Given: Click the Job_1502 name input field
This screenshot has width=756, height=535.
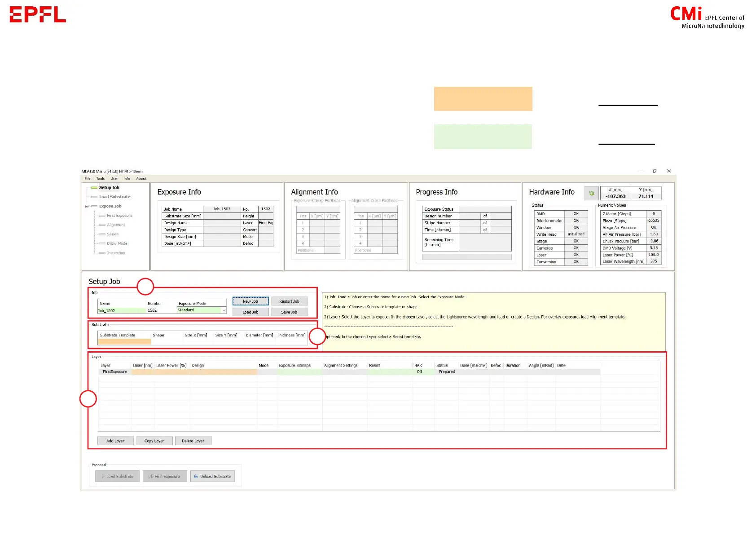Looking at the screenshot, I should (x=122, y=310).
